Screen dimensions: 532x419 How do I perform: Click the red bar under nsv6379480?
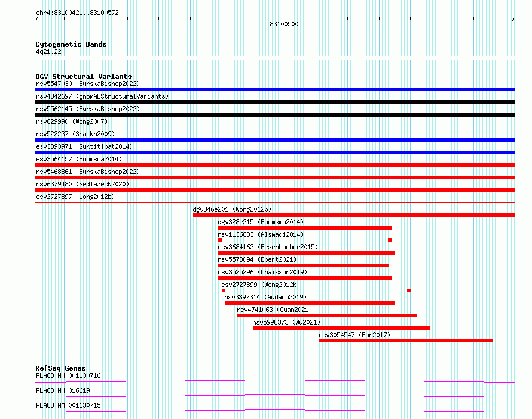pyautogui.click(x=275, y=190)
